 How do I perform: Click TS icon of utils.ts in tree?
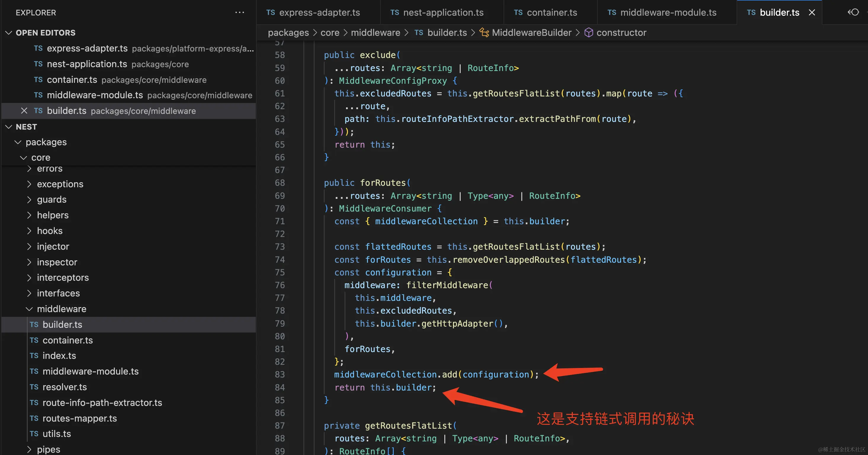click(34, 434)
